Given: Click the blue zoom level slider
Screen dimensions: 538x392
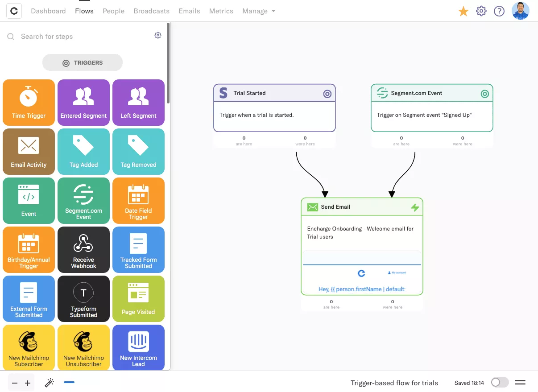Looking at the screenshot, I should tap(69, 382).
